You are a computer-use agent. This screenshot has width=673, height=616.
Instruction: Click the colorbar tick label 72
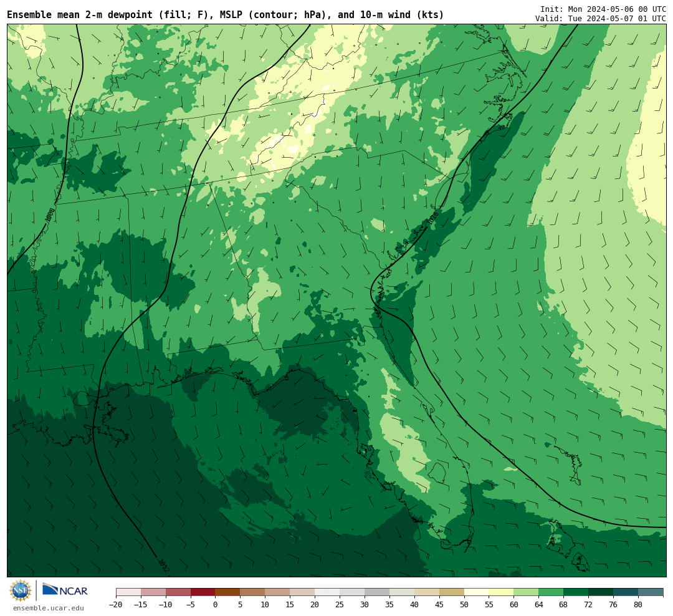click(588, 604)
